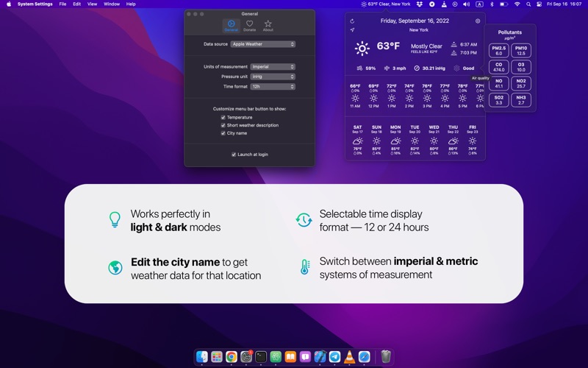The width and height of the screenshot is (588, 368).
Task: Click the O3 pollutant tile
Action: 521,67
